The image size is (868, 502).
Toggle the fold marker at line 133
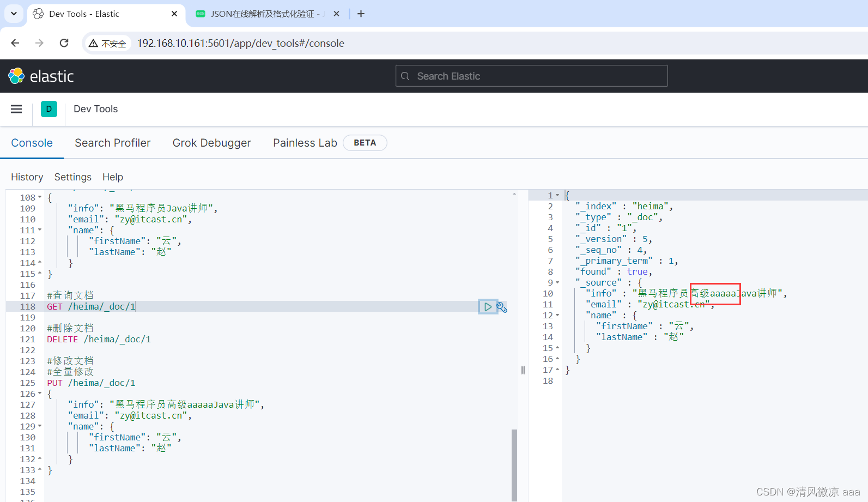(40, 470)
